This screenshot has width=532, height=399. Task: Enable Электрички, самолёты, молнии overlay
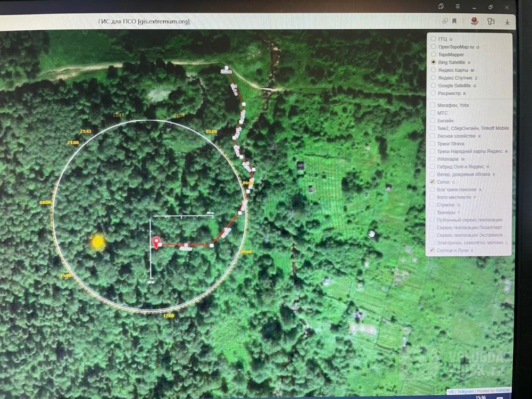point(432,243)
